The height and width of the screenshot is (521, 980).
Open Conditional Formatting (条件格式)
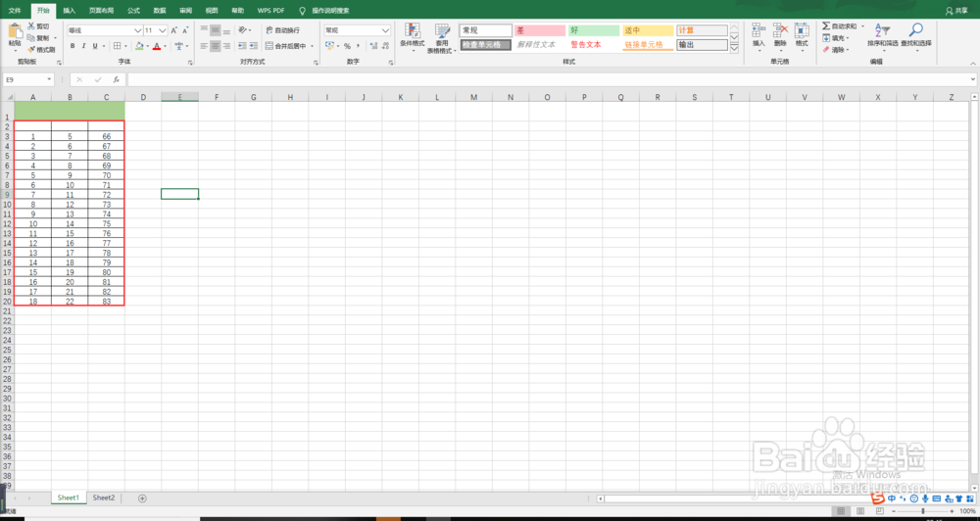pyautogui.click(x=412, y=38)
